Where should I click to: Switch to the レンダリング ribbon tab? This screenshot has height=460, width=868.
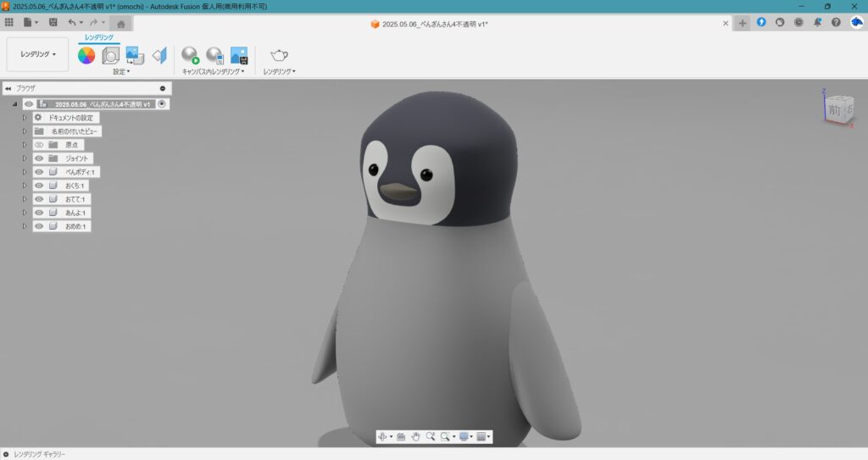99,37
